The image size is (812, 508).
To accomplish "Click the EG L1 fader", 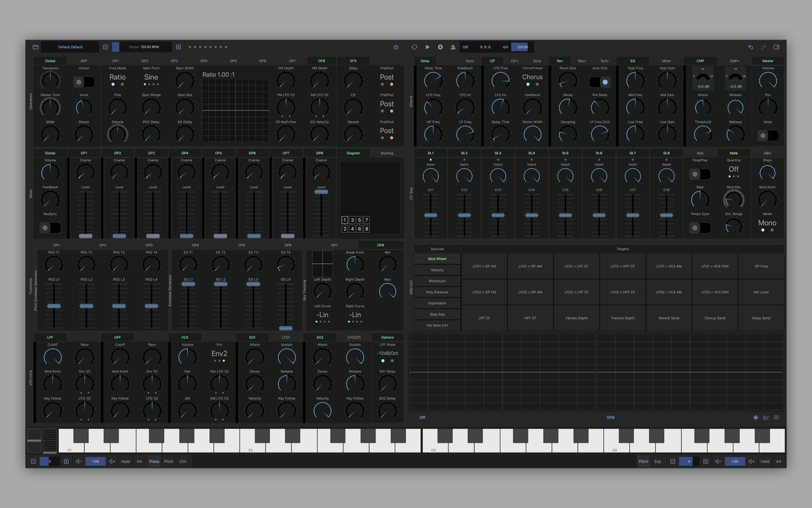I will pyautogui.click(x=188, y=284).
